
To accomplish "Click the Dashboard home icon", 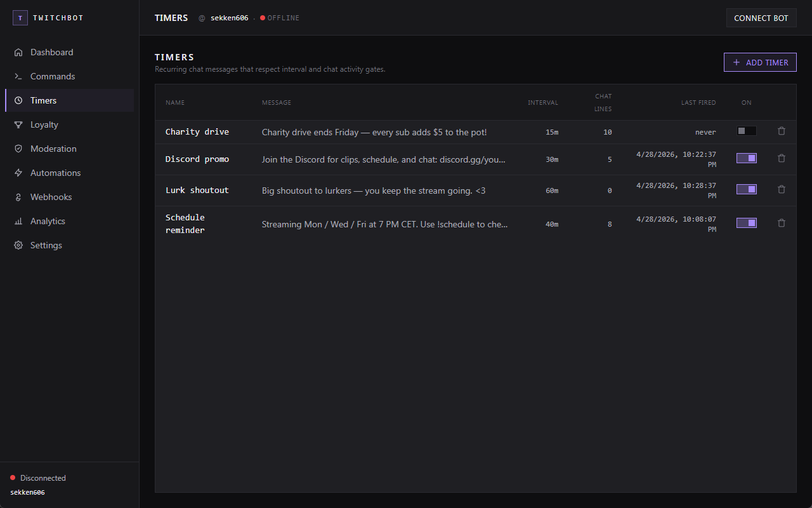I will pyautogui.click(x=18, y=52).
